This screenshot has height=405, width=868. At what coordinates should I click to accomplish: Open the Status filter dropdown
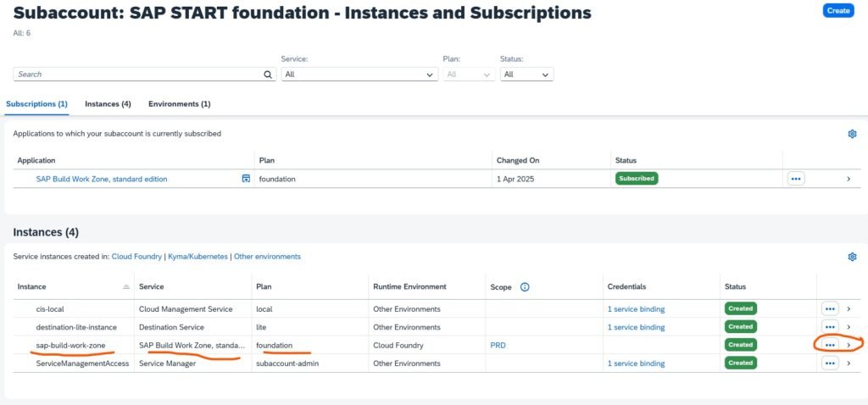click(526, 75)
